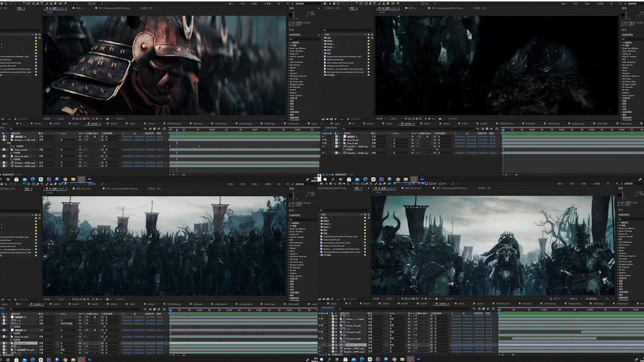This screenshot has height=362, width=644.
Task: Take snapshot with camera icon in bottom-right viewer
Action: 436,299
